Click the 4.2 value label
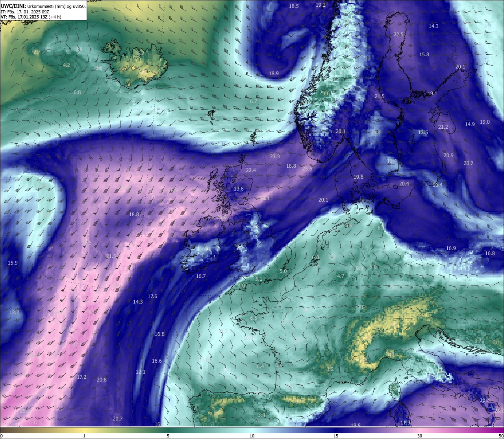This screenshot has width=504, height=439. tap(67, 65)
